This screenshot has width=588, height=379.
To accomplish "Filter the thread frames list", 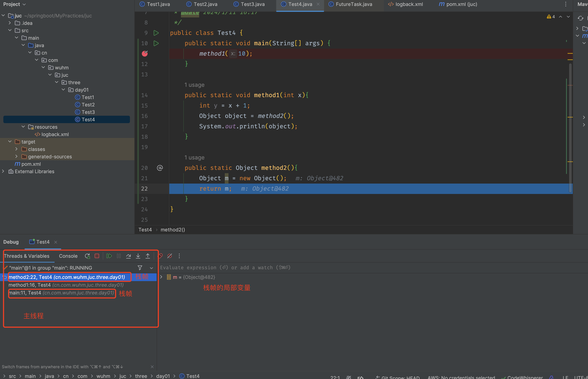I will (140, 268).
